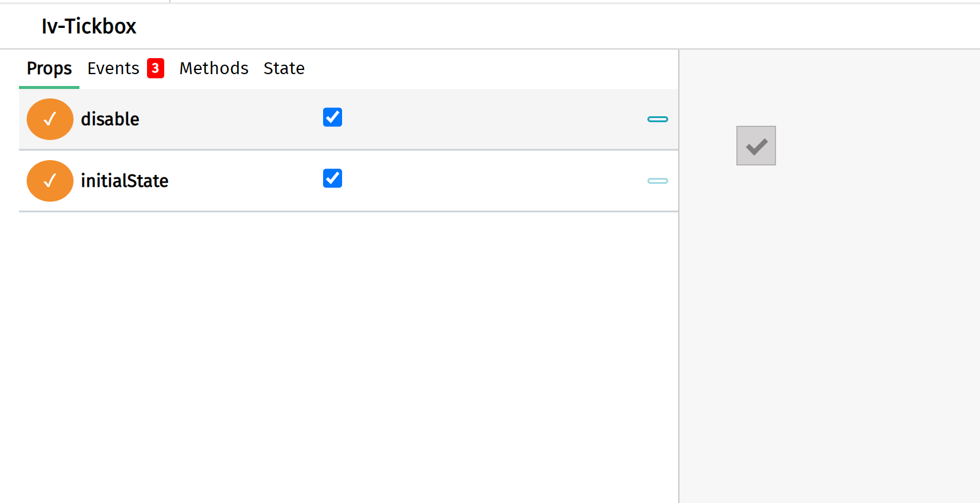The width and height of the screenshot is (980, 503).
Task: Flip the light toggle on the initialState row
Action: [657, 181]
